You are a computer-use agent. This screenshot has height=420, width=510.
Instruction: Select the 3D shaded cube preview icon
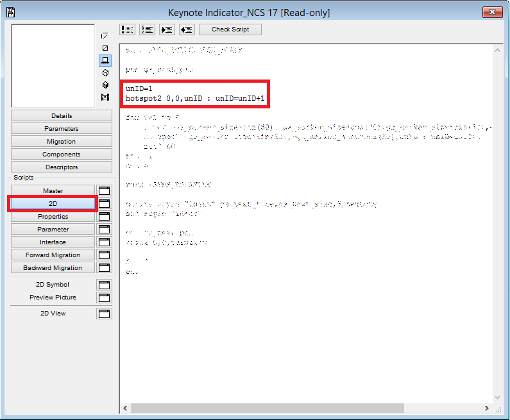click(105, 85)
